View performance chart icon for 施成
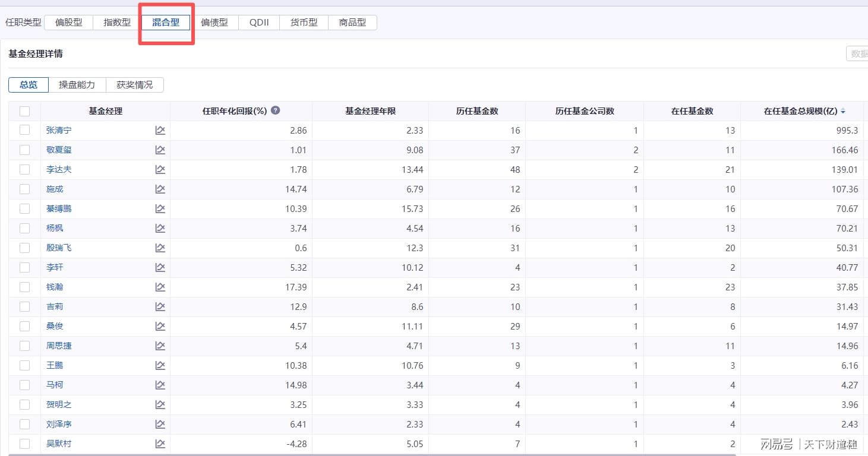Viewport: 868px width, 456px height. tap(160, 189)
